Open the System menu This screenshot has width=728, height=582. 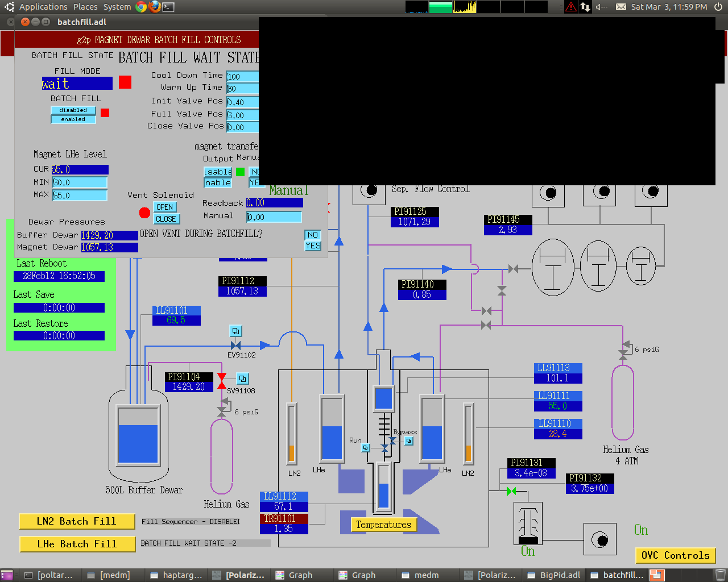tap(117, 7)
